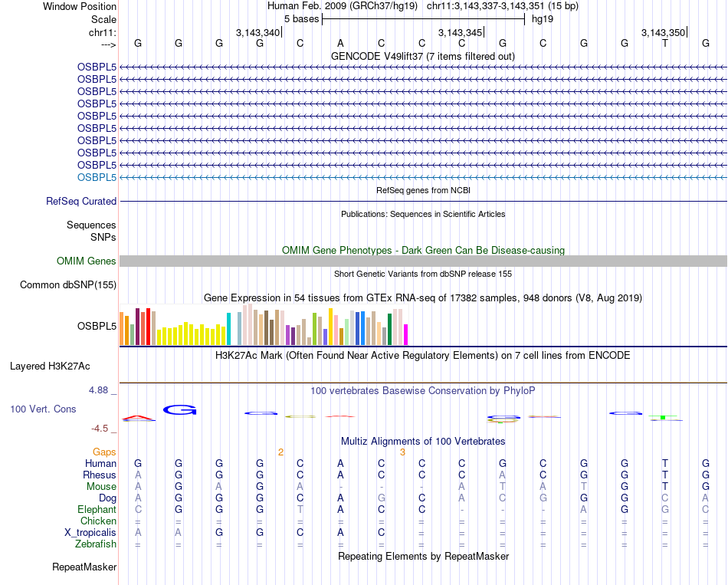Open the GENCODE V49lift37 track title
The width and height of the screenshot is (728, 585).
click(x=423, y=56)
